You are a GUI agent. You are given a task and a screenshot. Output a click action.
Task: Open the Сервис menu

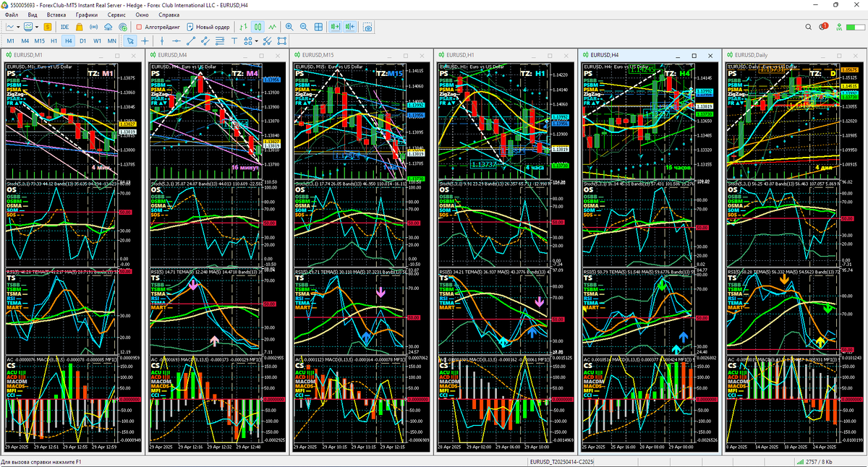116,14
